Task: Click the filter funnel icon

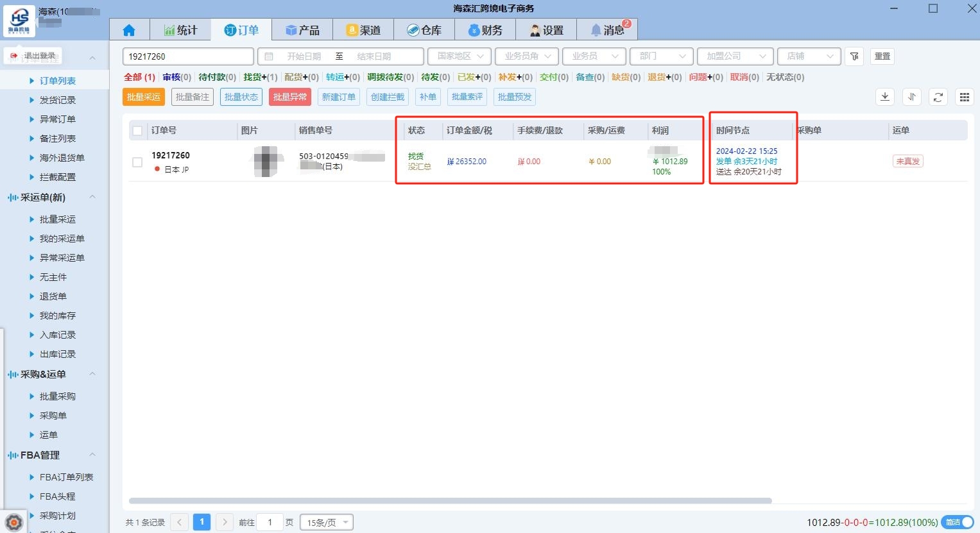Action: pyautogui.click(x=854, y=56)
